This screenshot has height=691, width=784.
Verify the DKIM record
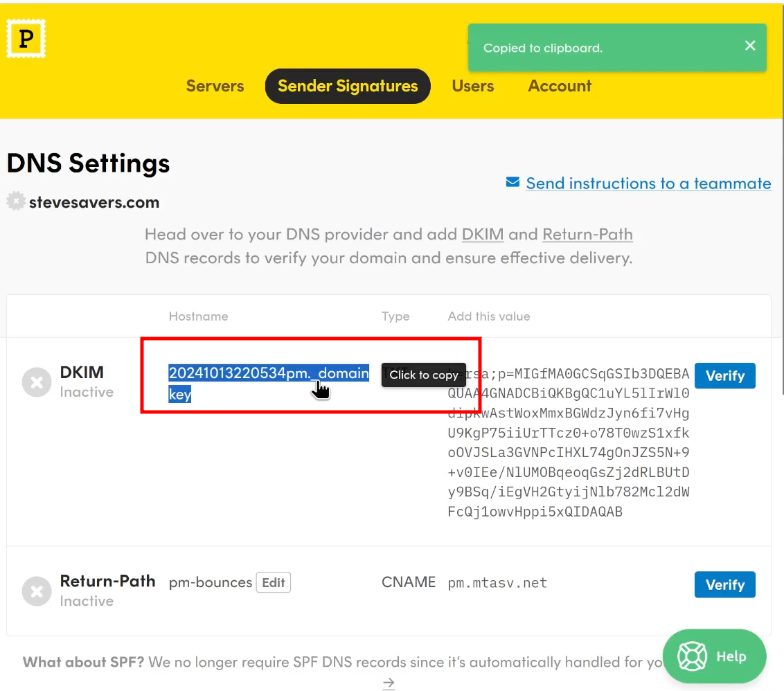pyautogui.click(x=724, y=375)
